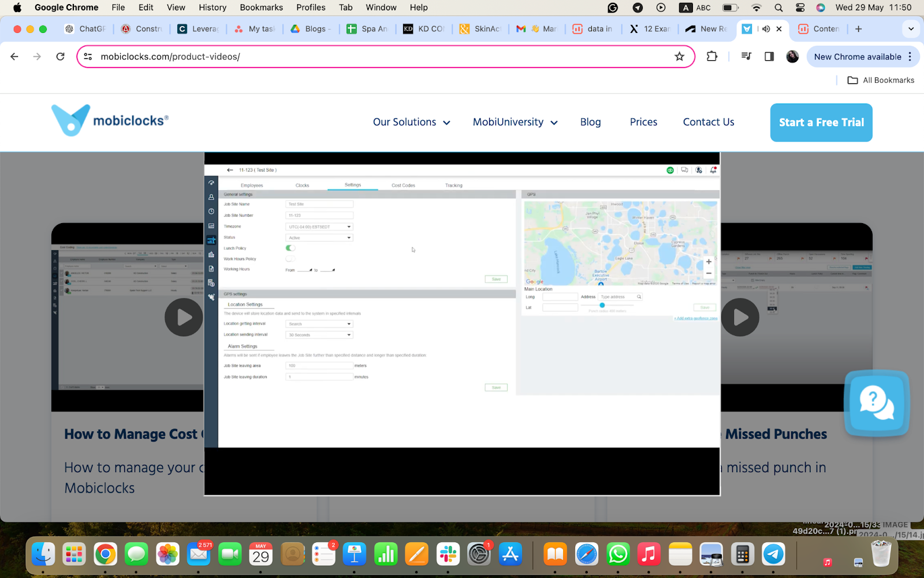Open Chrome media controls icon
Viewport: 924px width, 578px height.
coord(746,56)
